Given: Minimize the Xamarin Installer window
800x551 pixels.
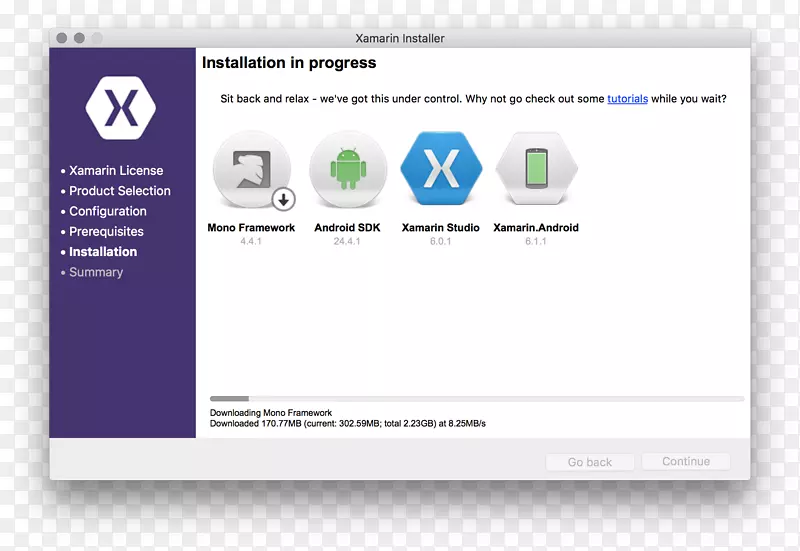Looking at the screenshot, I should [x=79, y=38].
